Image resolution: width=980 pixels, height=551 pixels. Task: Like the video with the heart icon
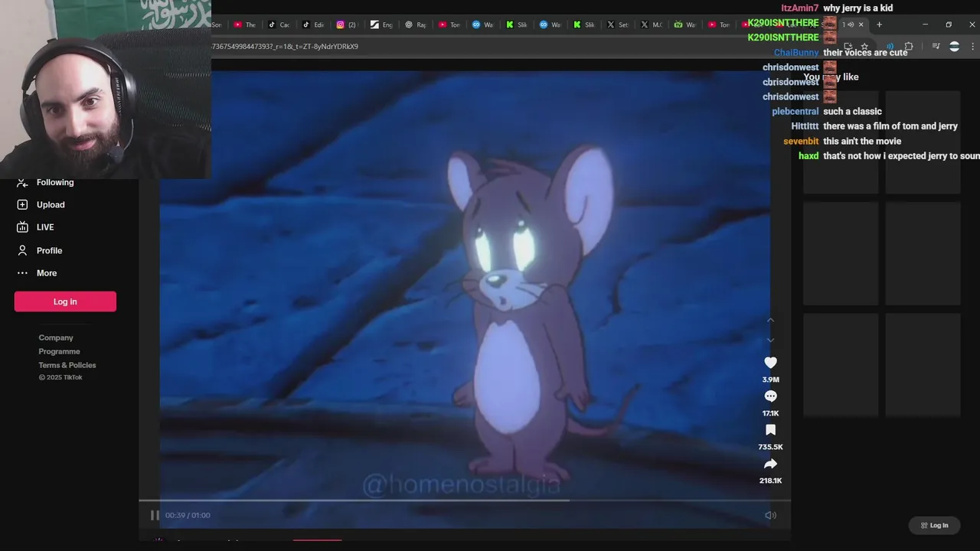tap(770, 363)
